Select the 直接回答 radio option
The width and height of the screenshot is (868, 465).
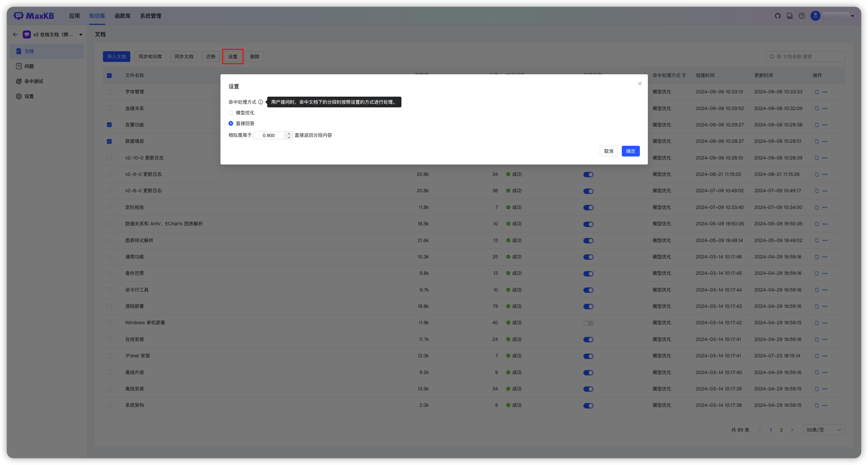tap(231, 123)
